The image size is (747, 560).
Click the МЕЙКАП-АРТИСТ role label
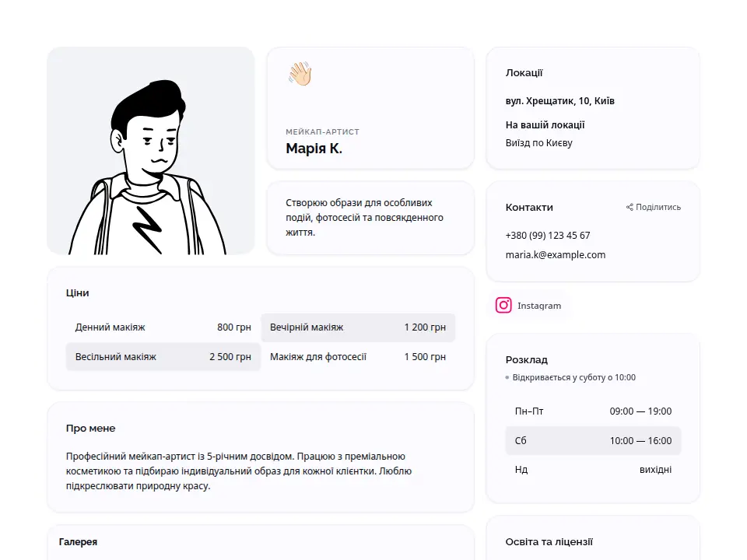(x=322, y=132)
